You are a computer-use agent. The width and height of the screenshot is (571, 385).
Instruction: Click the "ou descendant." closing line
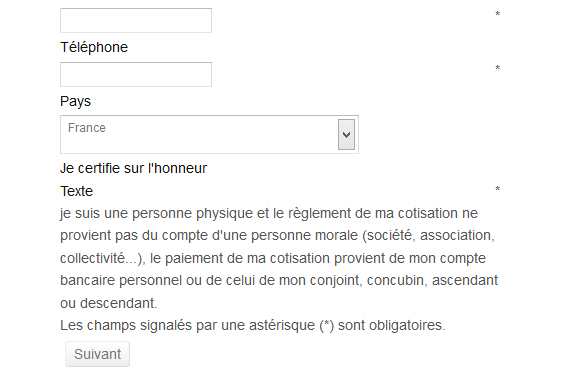point(109,303)
